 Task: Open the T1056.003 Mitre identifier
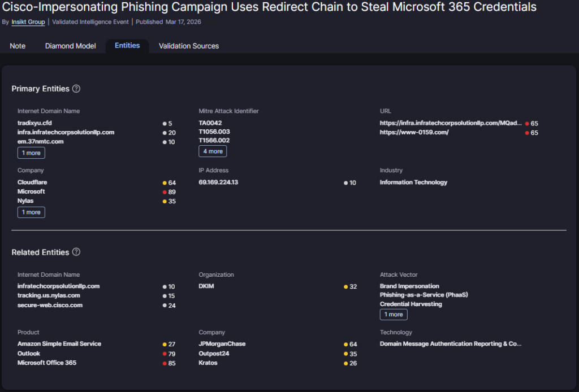(214, 132)
